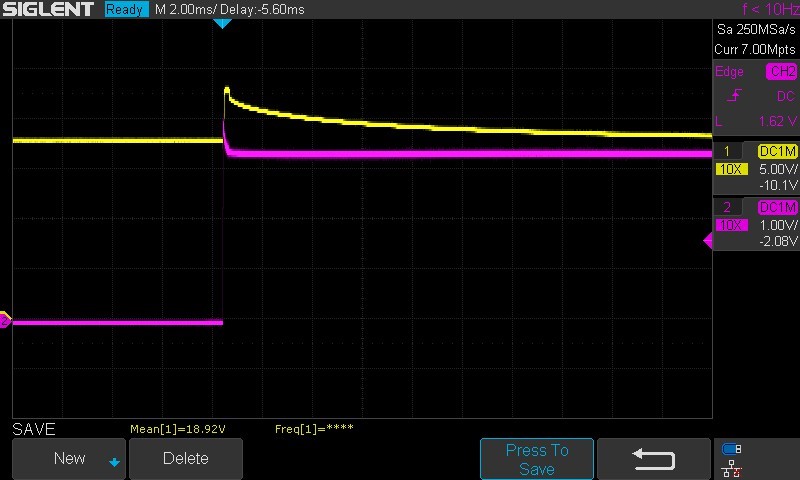Click the USB device status icon
The height and width of the screenshot is (480, 800).
(x=732, y=449)
